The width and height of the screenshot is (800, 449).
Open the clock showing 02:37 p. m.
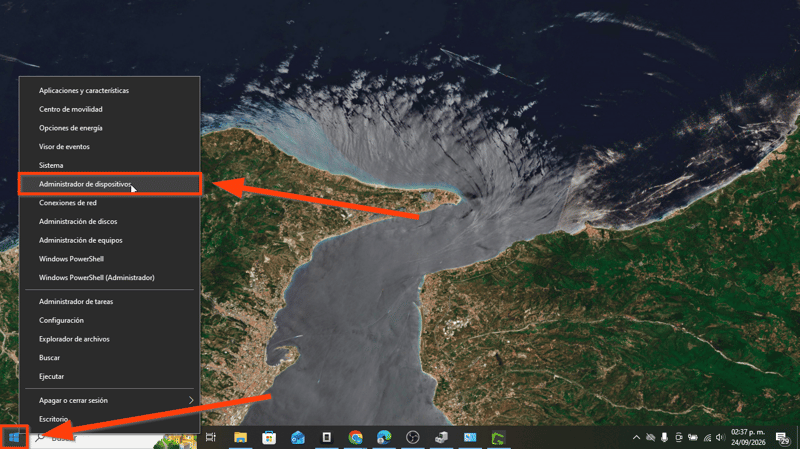pyautogui.click(x=748, y=437)
